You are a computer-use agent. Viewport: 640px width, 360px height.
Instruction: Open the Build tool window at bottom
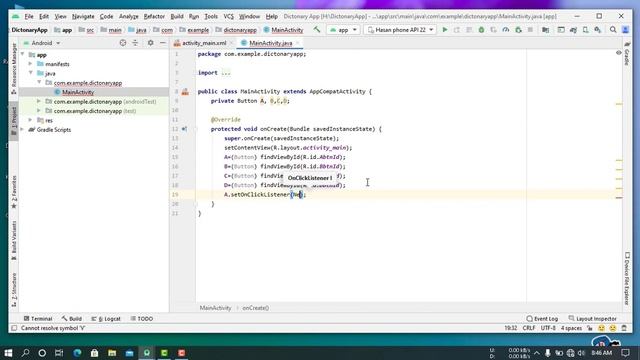72,318
